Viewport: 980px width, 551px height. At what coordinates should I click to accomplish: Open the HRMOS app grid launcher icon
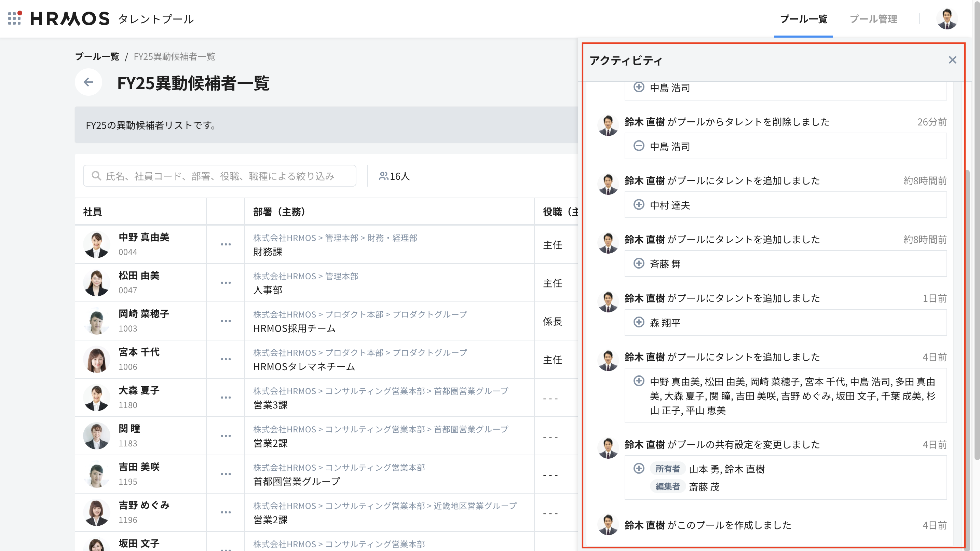point(14,18)
